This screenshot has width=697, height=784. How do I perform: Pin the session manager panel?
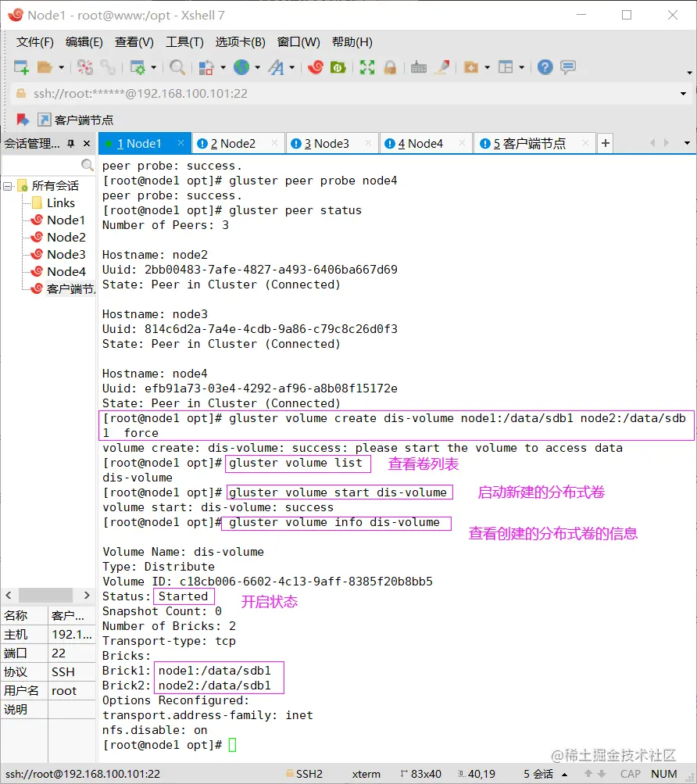[71, 144]
